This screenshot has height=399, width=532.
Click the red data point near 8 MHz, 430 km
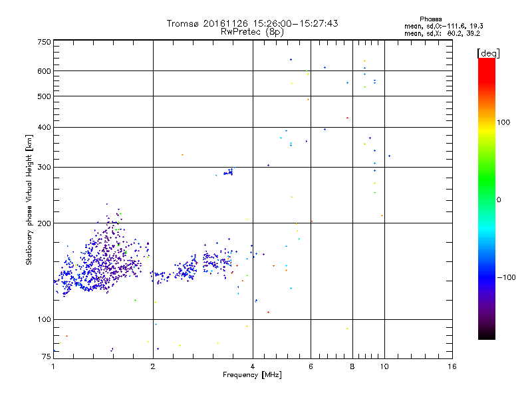[347, 118]
